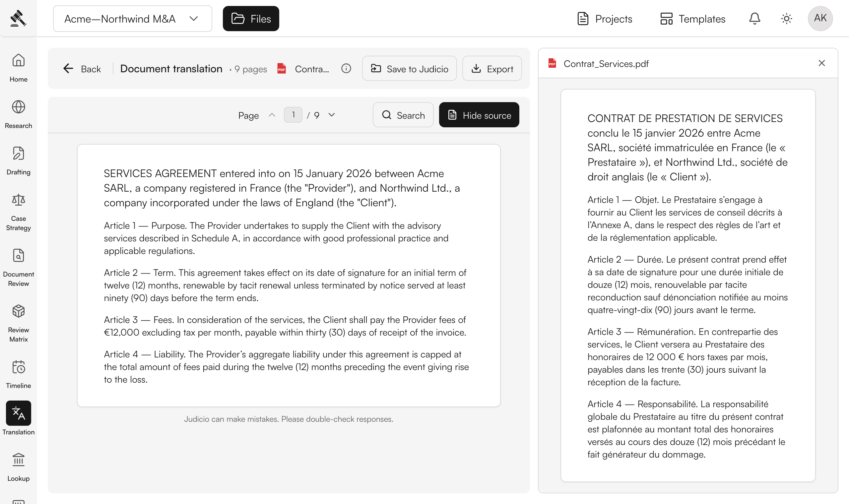Click the page number input field
This screenshot has height=504, width=849.
tap(293, 115)
